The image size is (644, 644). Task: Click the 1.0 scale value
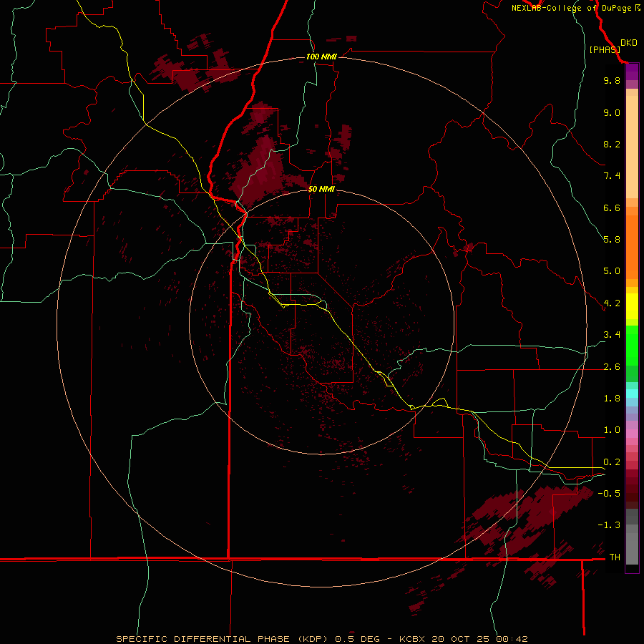point(612,430)
